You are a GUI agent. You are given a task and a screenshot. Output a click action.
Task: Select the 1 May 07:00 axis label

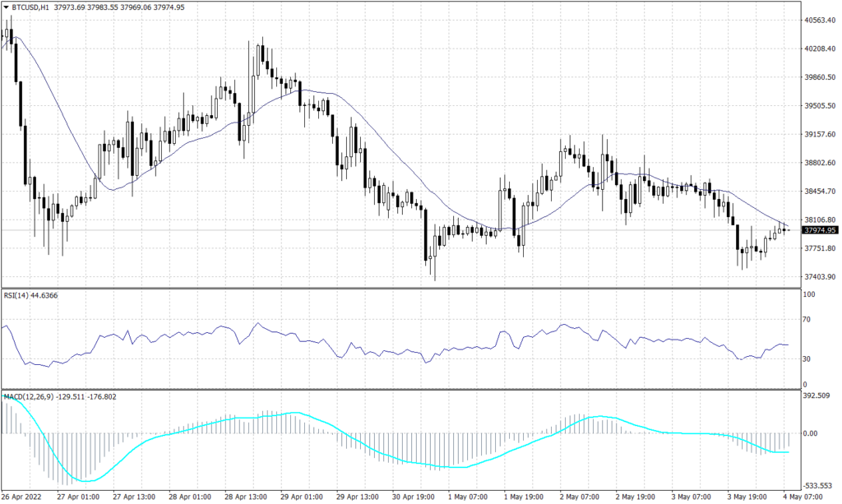coord(466,497)
